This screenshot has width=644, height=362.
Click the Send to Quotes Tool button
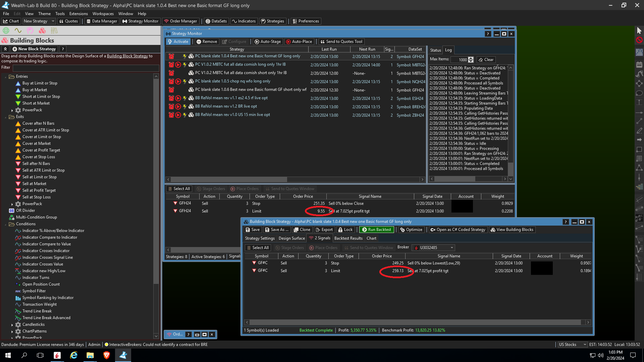tap(341, 42)
